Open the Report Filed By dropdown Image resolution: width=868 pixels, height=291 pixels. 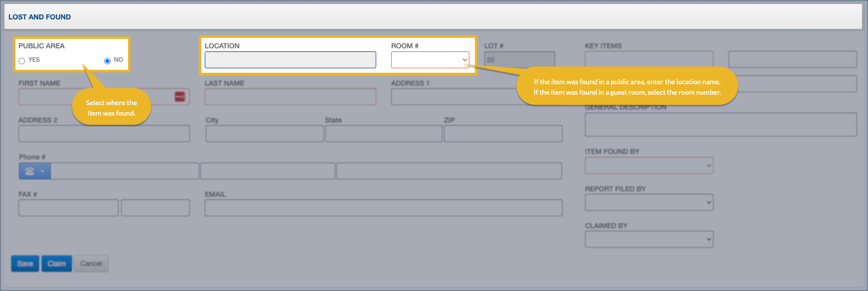[x=649, y=202]
